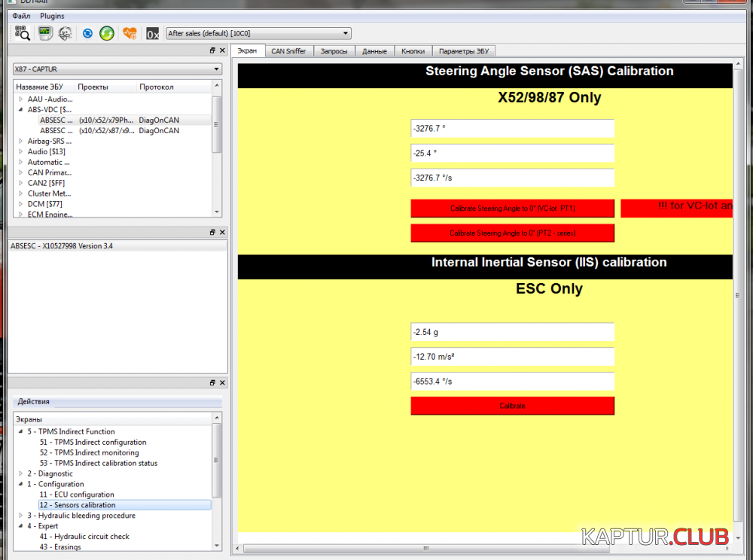
Task: Open the X87 - CAPTUR vehicle dropdown
Action: click(117, 69)
